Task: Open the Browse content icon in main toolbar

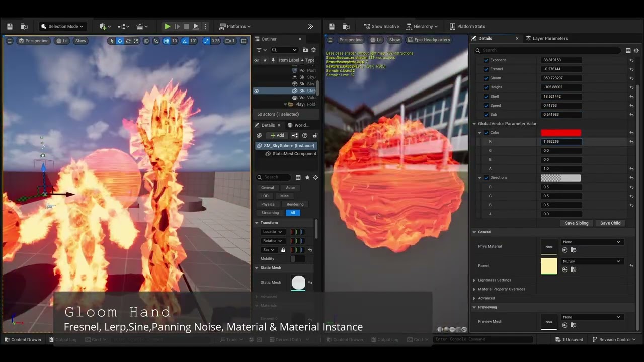Action: pyautogui.click(x=24, y=26)
